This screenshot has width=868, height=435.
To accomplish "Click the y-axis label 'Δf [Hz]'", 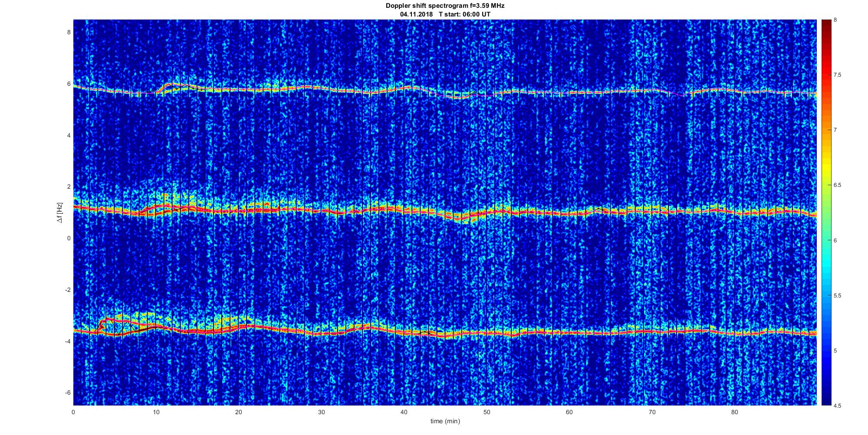I will tap(60, 213).
